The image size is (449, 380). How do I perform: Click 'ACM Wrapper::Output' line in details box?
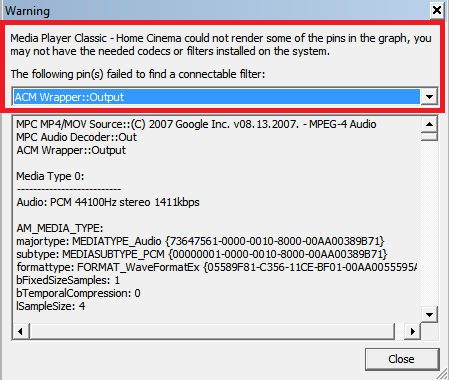(71, 150)
